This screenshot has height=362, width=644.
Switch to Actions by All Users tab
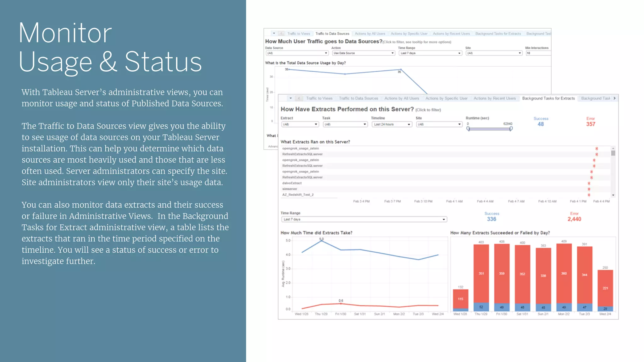(x=402, y=98)
